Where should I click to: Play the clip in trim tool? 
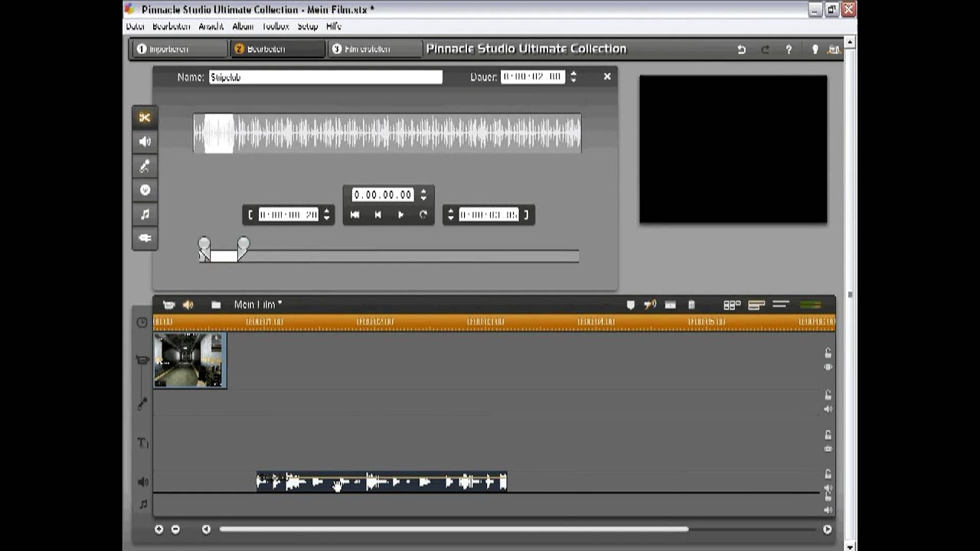(x=400, y=215)
